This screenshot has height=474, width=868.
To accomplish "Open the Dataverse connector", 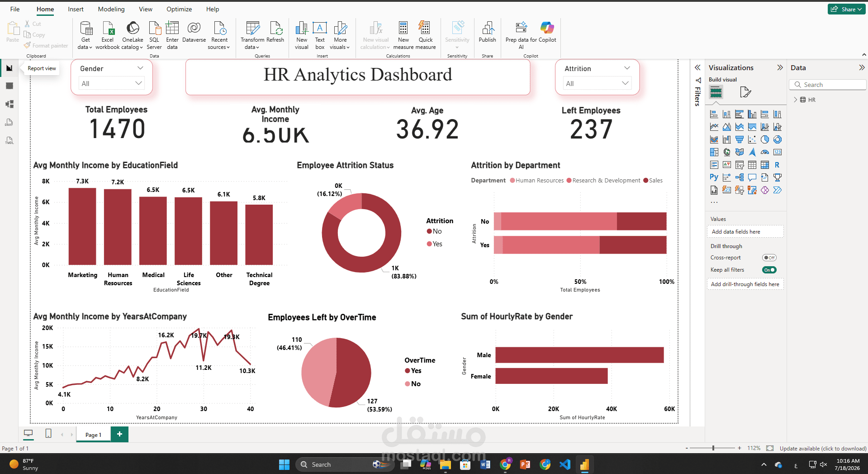I will coord(194,33).
